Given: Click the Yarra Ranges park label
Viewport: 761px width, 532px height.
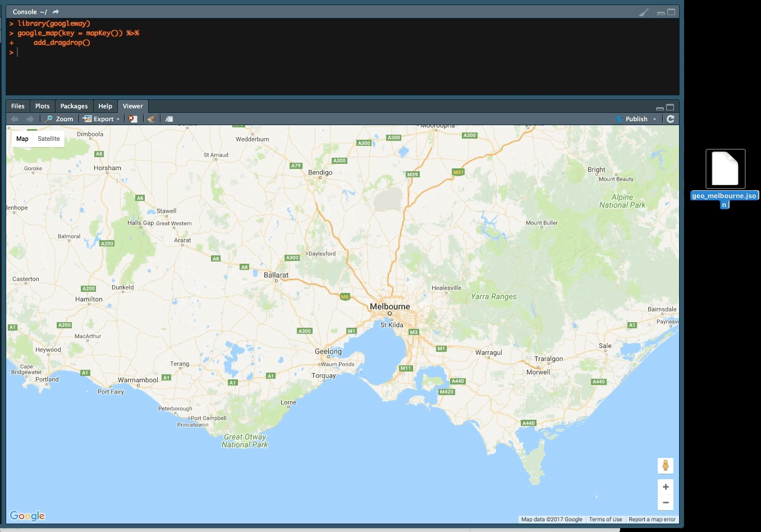Looking at the screenshot, I should tap(494, 296).
